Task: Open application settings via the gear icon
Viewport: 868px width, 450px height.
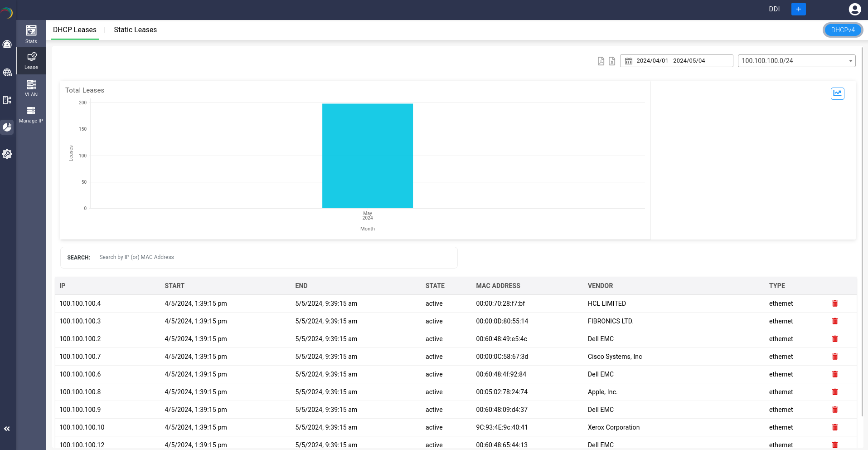Action: coord(7,154)
